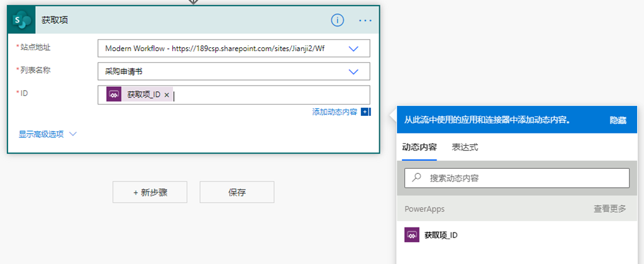
Task: Click the 获取项 card title
Action: [x=55, y=20]
